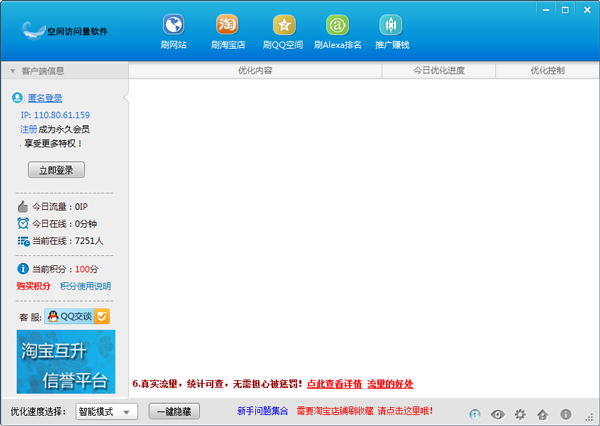The height and width of the screenshot is (426, 600).
Task: Open the info icon at bottom right
Action: (x=566, y=413)
